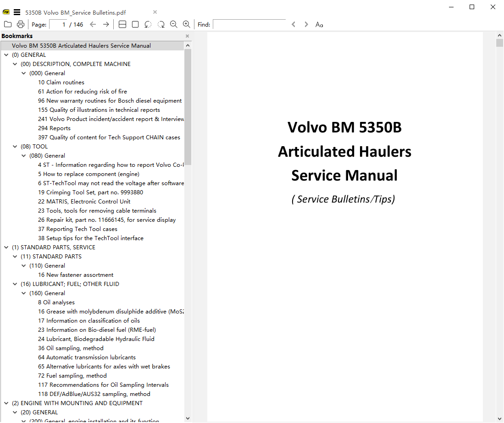Select the single page fit view icon
This screenshot has width=504, height=423.
[135, 24]
